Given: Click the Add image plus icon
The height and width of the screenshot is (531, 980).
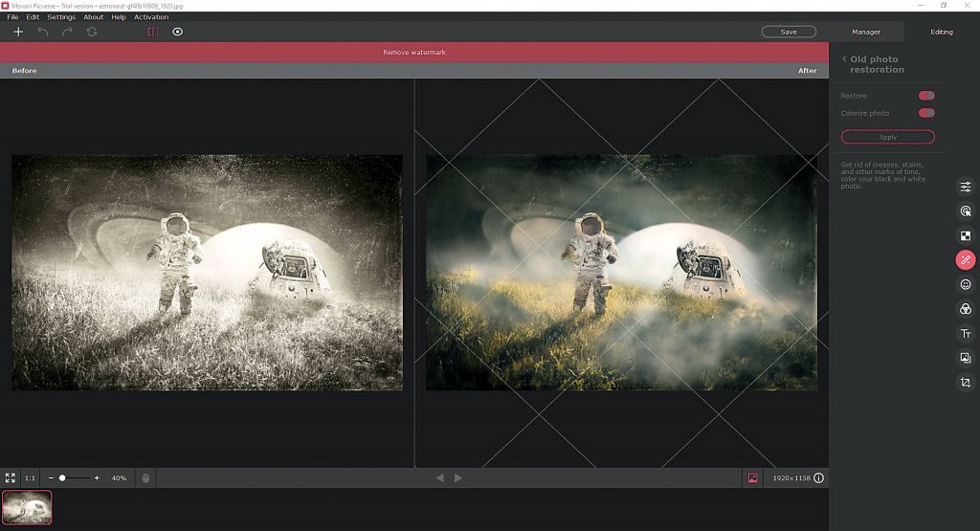Looking at the screenshot, I should [17, 32].
